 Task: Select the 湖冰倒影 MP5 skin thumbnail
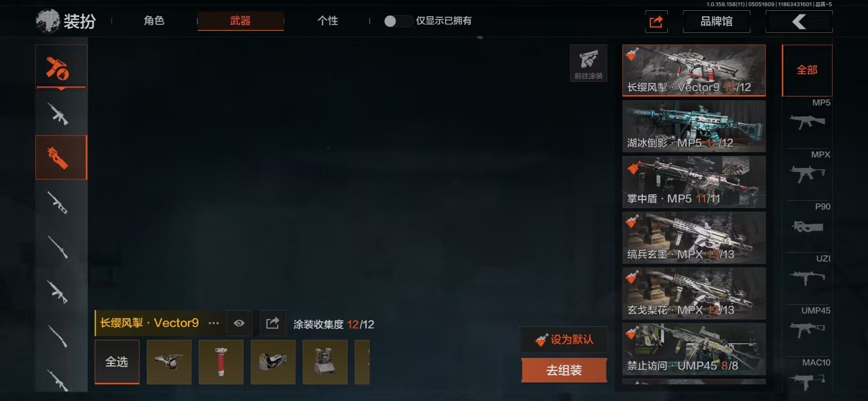(x=694, y=126)
